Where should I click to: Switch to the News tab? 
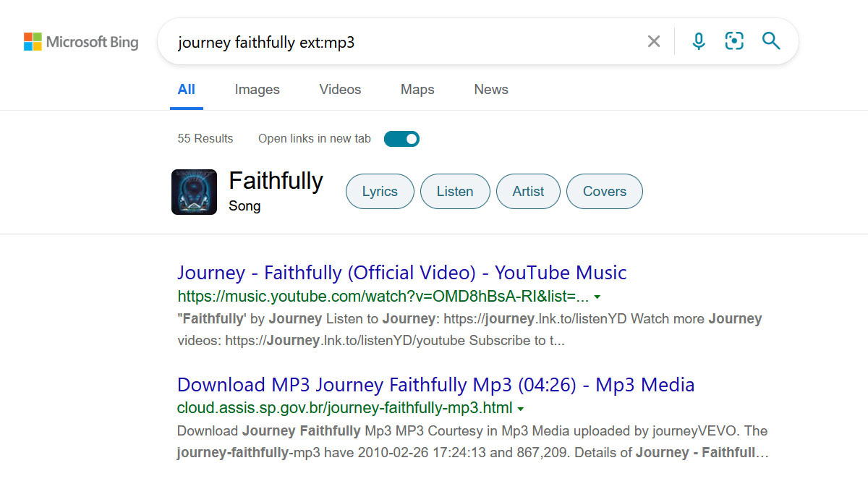491,90
